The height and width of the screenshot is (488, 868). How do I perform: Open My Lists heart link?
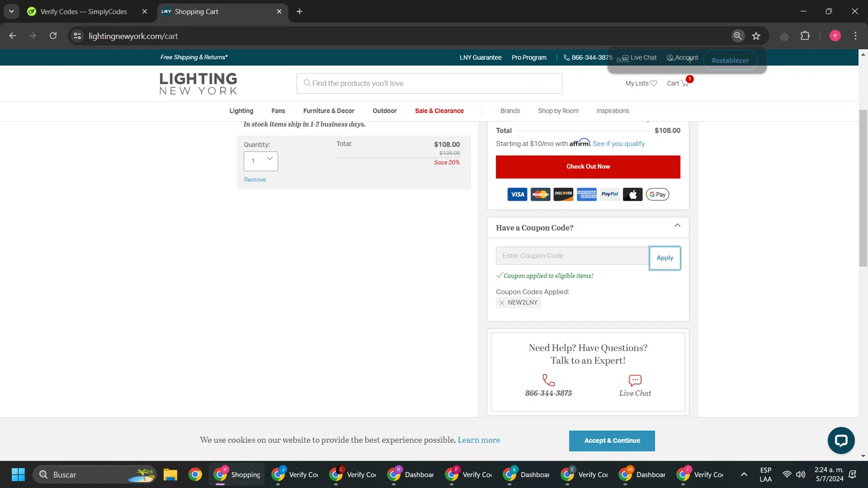641,83
